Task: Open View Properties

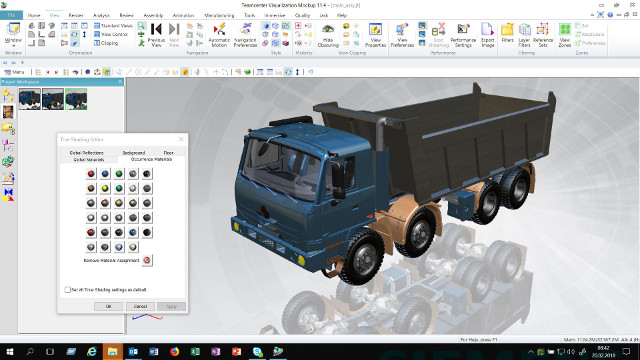Action: click(375, 35)
